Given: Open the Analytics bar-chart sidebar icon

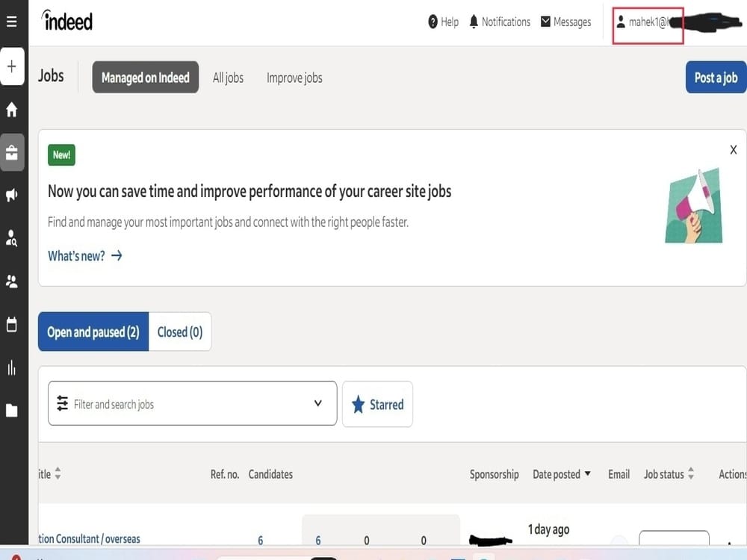Looking at the screenshot, I should 12,367.
